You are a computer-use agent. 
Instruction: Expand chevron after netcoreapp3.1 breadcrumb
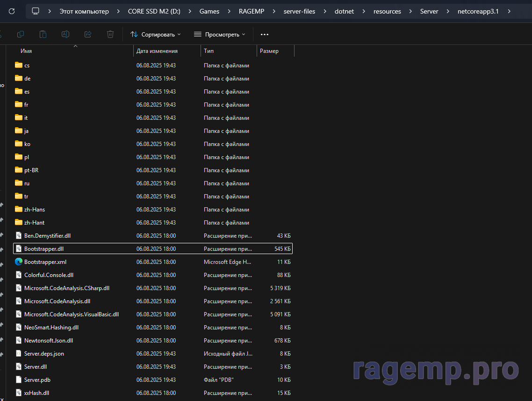509,11
